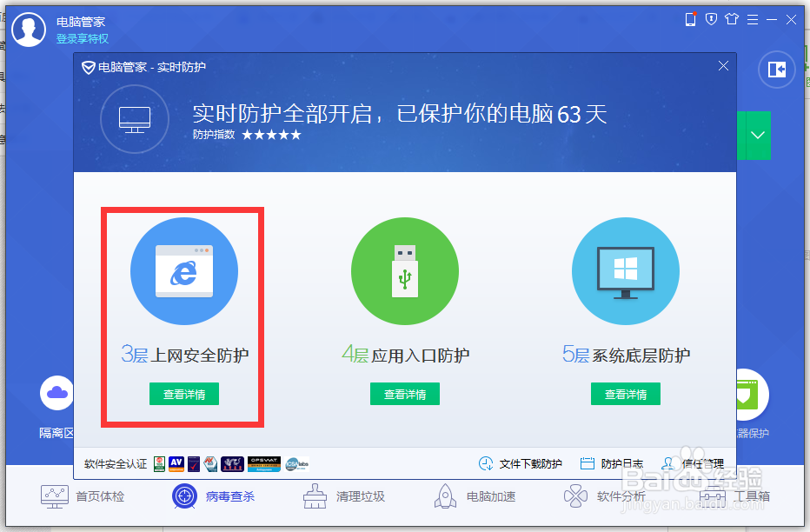810x532 pixels.
Task: Open the mobile phone icon in title bar
Action: [x=690, y=20]
